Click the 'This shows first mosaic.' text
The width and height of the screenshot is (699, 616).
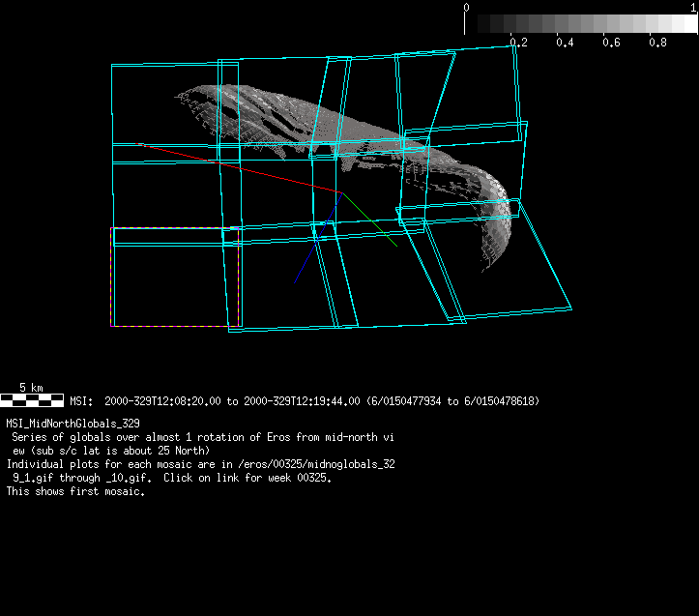pos(75,491)
